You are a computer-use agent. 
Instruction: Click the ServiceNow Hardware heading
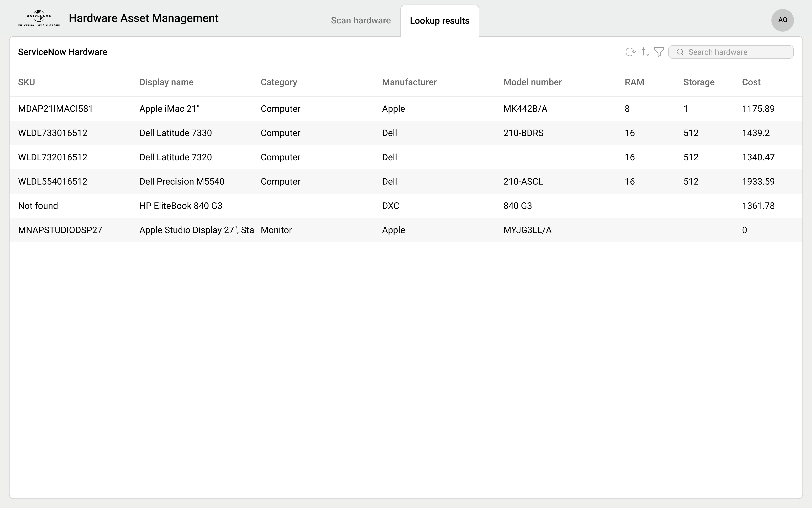coord(63,52)
